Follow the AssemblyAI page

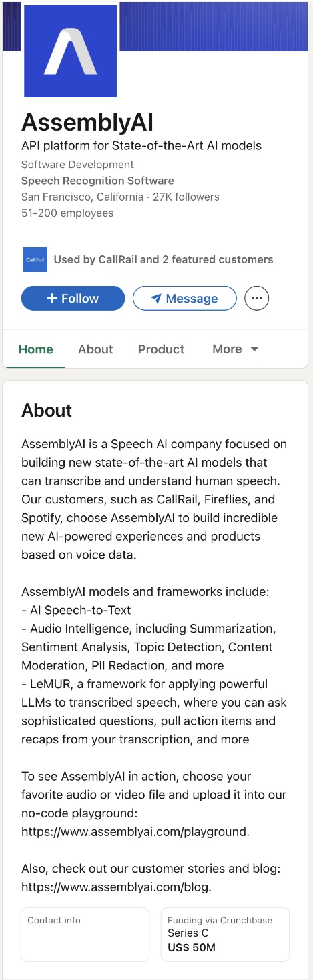coord(73,299)
